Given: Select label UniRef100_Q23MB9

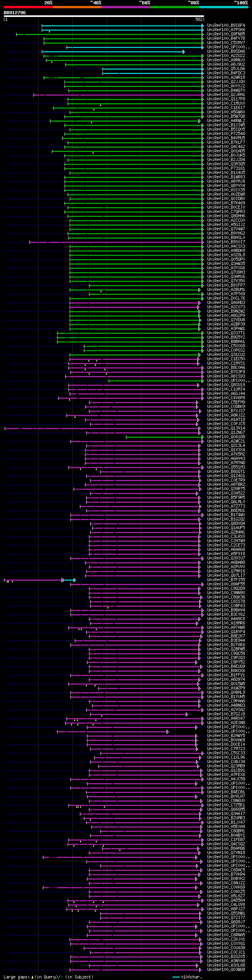Looking at the screenshot, I should (x=226, y=766).
